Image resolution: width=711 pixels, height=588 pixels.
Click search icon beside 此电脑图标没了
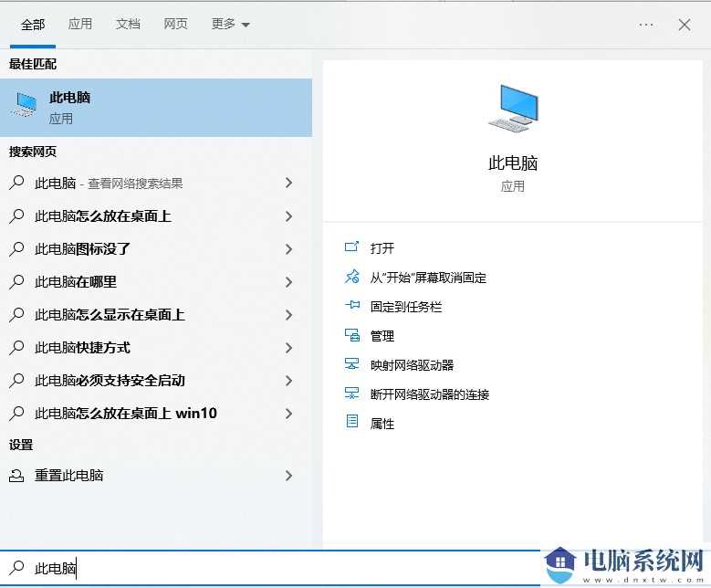[16, 248]
